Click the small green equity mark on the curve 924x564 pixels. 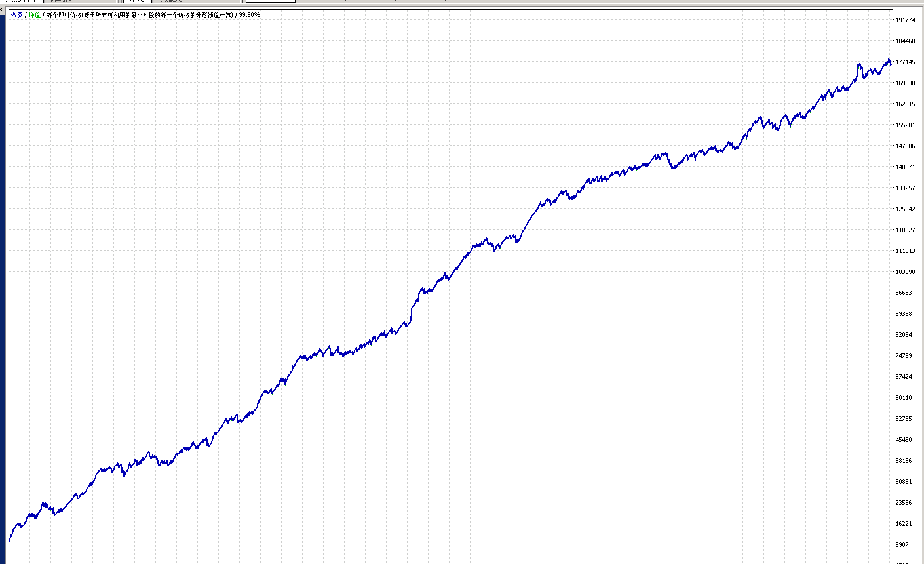[x=628, y=173]
